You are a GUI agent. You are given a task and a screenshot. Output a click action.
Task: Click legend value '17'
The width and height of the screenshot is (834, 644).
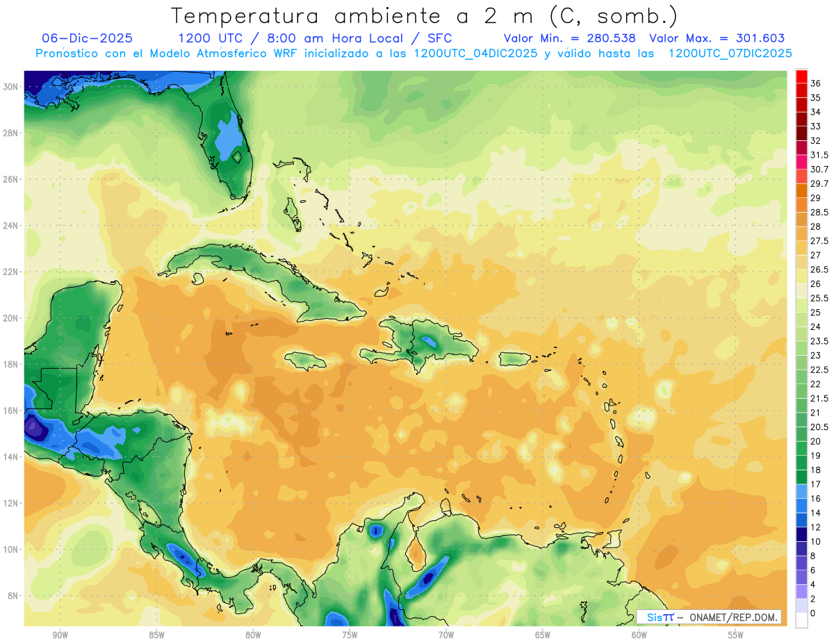coord(816,484)
